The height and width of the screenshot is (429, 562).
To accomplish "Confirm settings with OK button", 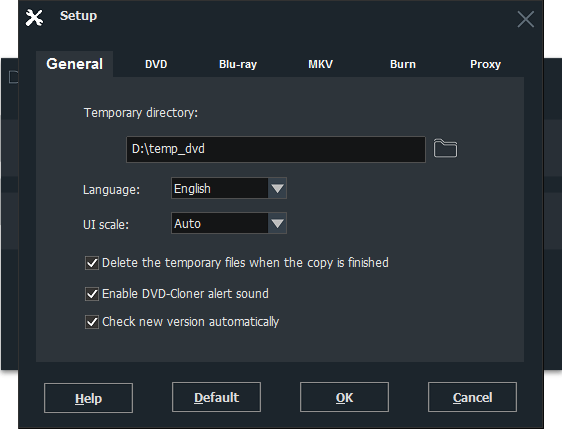I will click(x=344, y=397).
